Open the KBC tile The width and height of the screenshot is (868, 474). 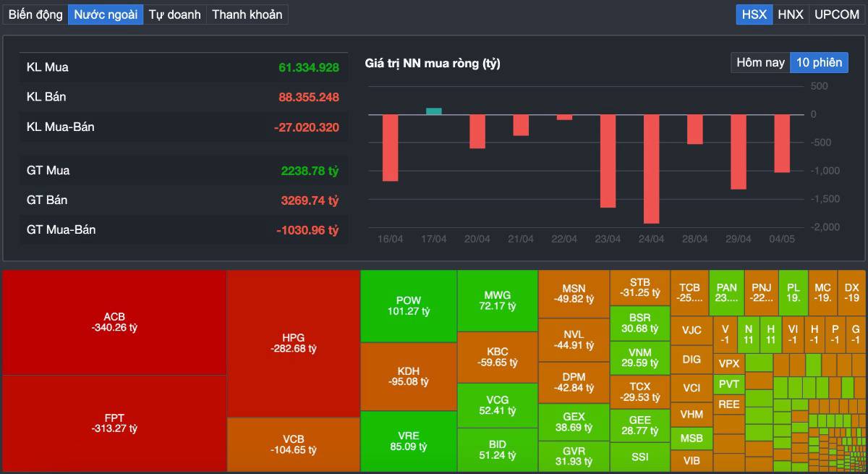[498, 357]
